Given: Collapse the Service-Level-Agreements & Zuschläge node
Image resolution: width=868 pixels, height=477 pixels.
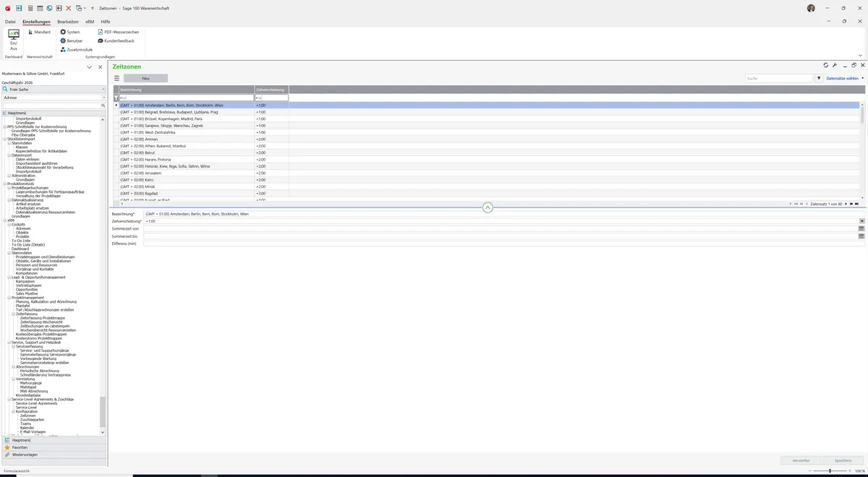Looking at the screenshot, I should 9,399.
